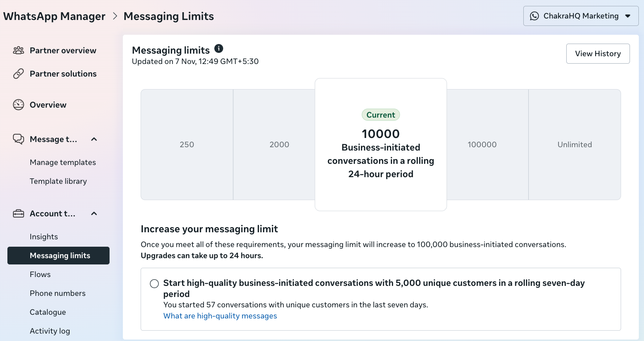The height and width of the screenshot is (341, 644).
Task: Collapse the Account tools sidebar section
Action: tap(94, 214)
